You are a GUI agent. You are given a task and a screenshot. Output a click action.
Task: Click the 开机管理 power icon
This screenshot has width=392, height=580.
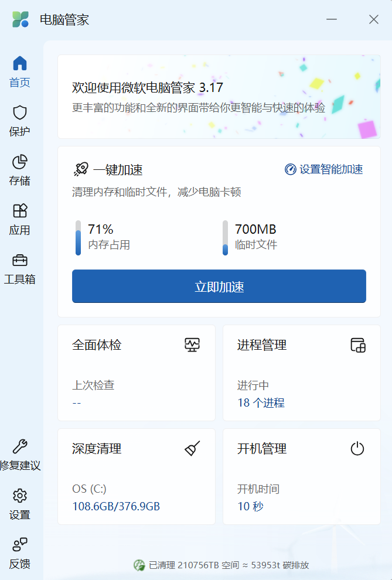point(357,449)
